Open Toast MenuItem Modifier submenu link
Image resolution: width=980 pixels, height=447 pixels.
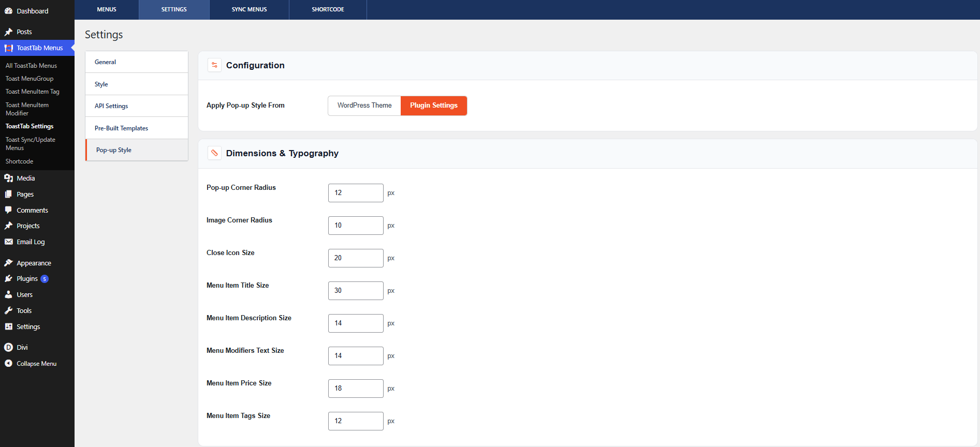[x=27, y=109]
